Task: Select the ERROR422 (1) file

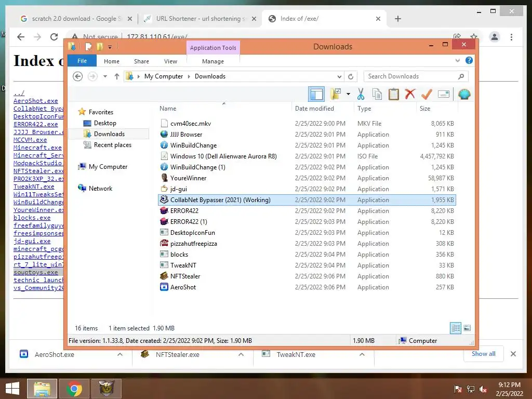Action: (x=188, y=221)
